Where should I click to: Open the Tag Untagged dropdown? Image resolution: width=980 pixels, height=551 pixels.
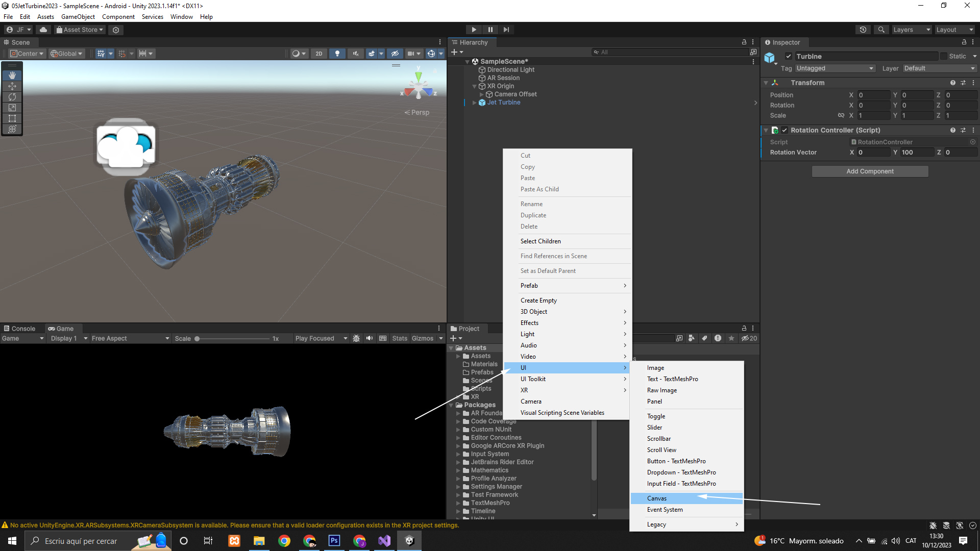coord(835,68)
